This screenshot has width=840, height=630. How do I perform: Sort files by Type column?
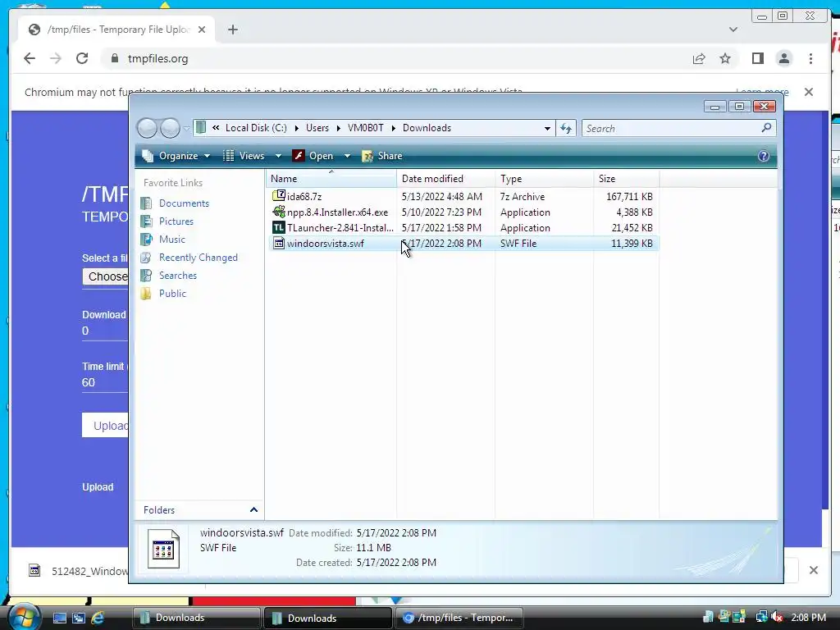point(545,179)
